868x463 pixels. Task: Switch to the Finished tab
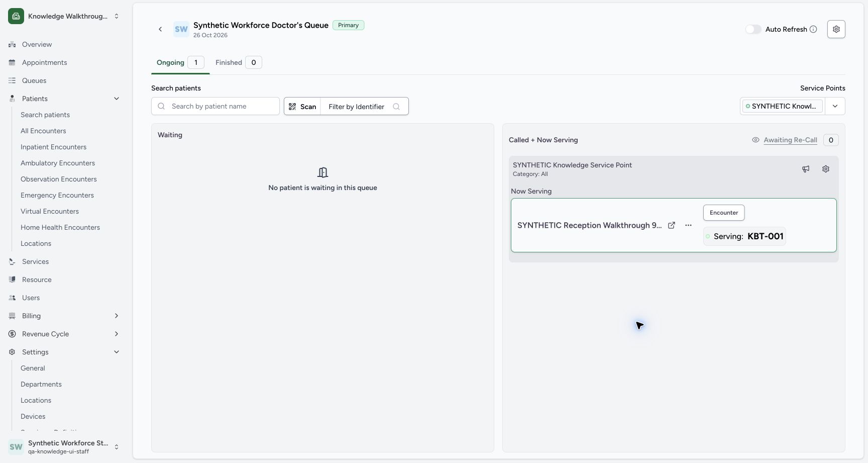[239, 62]
